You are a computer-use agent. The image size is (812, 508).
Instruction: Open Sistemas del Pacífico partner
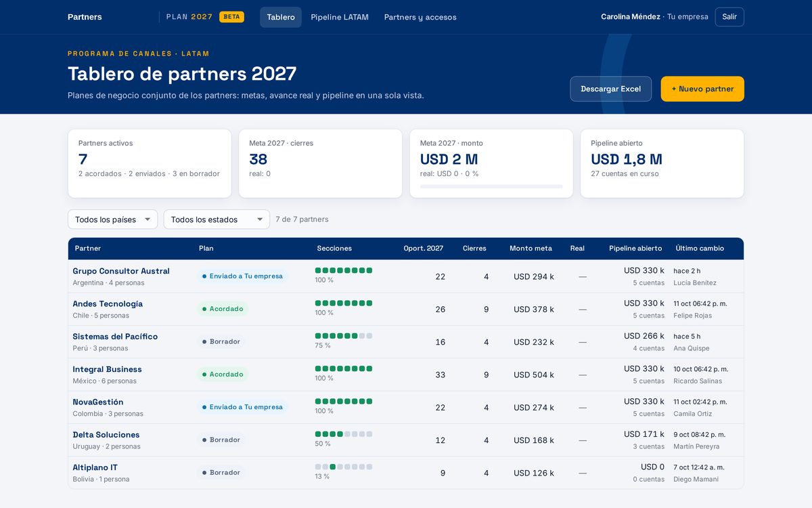click(115, 337)
